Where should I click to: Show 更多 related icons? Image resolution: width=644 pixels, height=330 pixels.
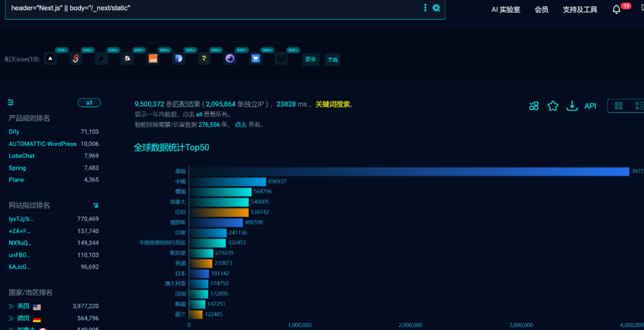coord(311,60)
